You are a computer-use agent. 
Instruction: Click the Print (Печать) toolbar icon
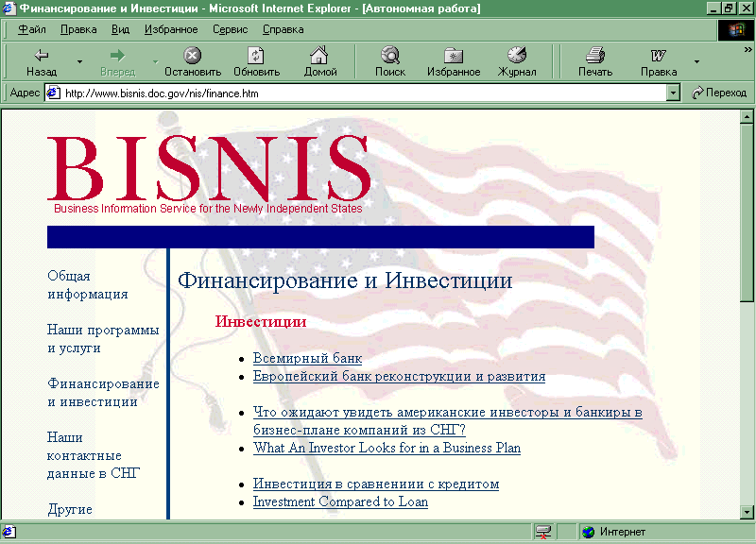(x=594, y=56)
